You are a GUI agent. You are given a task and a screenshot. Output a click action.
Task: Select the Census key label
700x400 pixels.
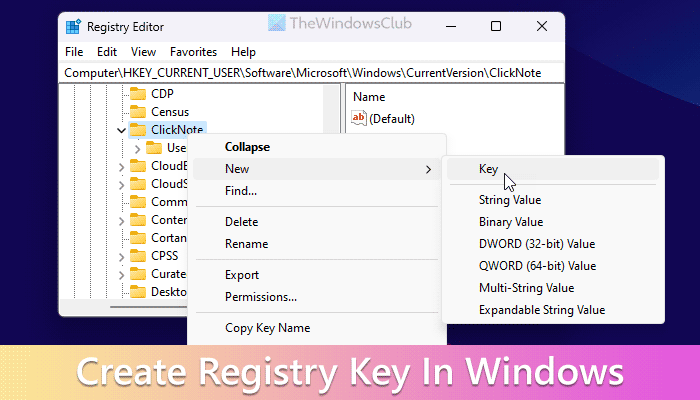point(170,112)
